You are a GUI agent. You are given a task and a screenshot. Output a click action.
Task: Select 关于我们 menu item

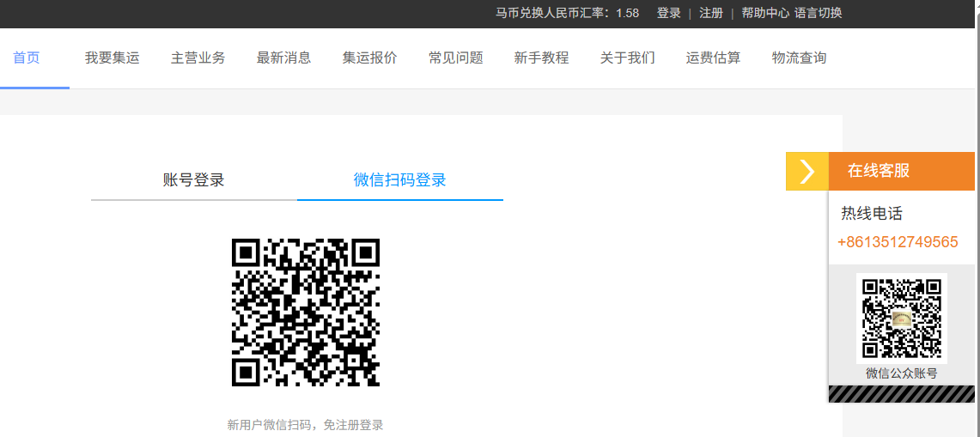[627, 58]
